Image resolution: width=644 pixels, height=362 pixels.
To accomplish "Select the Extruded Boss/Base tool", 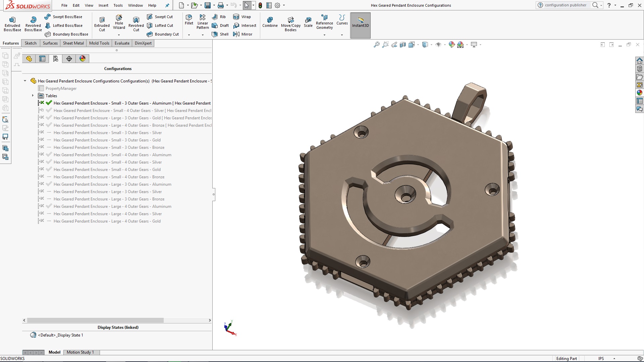I will [x=12, y=23].
